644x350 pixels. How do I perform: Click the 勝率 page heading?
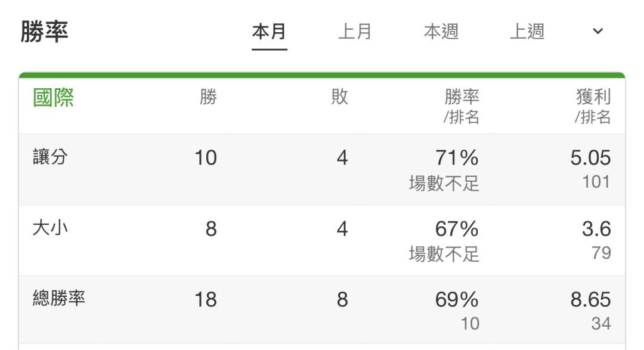44,32
